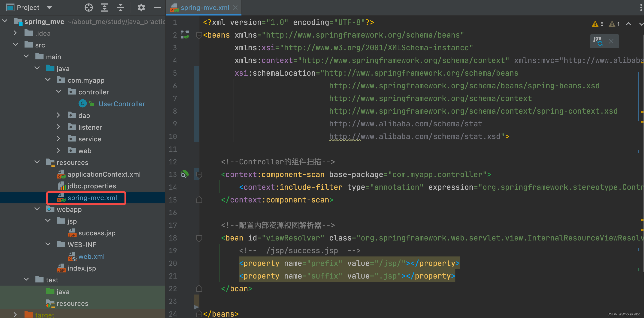This screenshot has width=644, height=318.
Task: Click the Spring bean gutter icon on line 13
Action: 185,174
